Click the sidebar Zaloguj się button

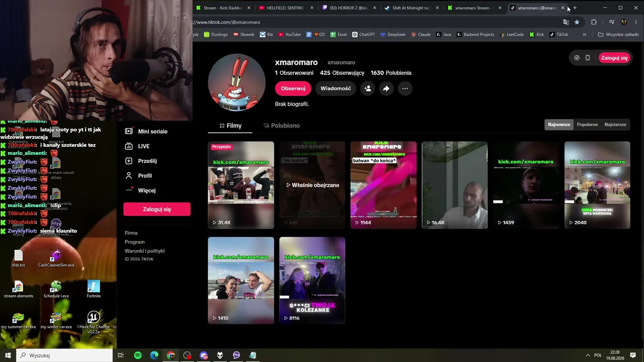tap(157, 209)
